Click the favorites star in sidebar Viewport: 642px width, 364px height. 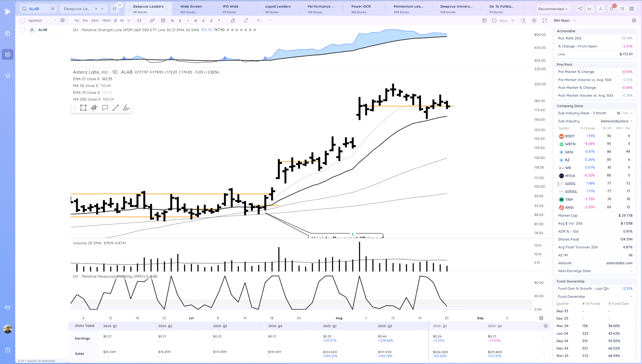(8, 75)
